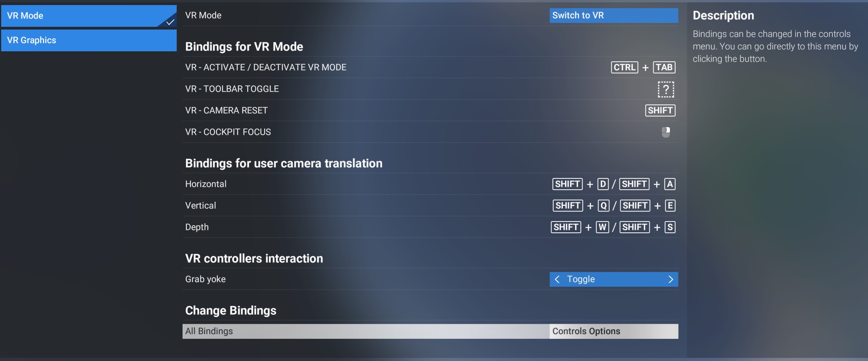Click the CTRL key icon for VR mode
Screen dimensions: 868x361
[x=624, y=67]
